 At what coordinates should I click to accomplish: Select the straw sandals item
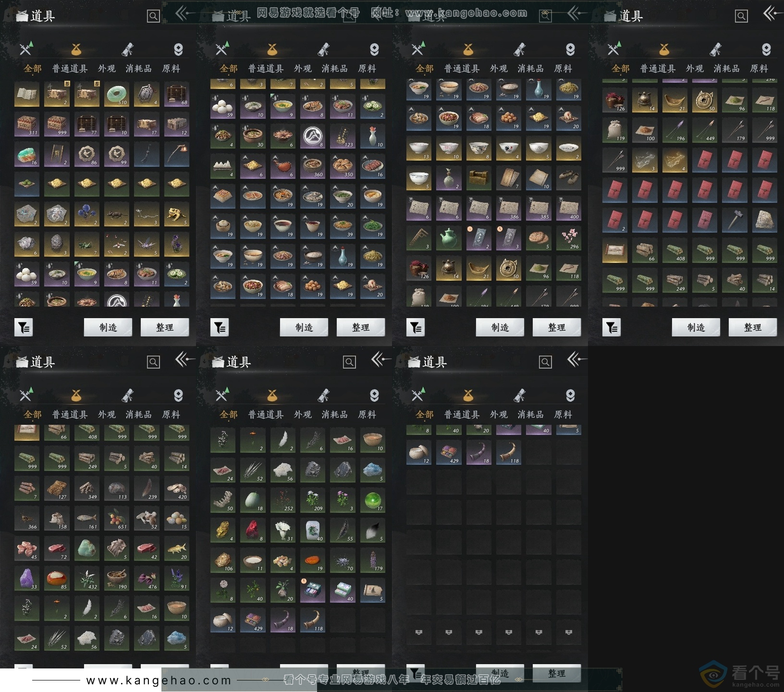coord(569,178)
